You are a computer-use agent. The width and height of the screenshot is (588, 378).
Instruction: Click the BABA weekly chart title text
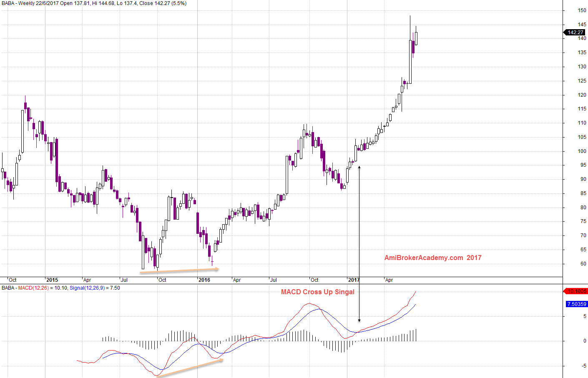[x=94, y=3]
